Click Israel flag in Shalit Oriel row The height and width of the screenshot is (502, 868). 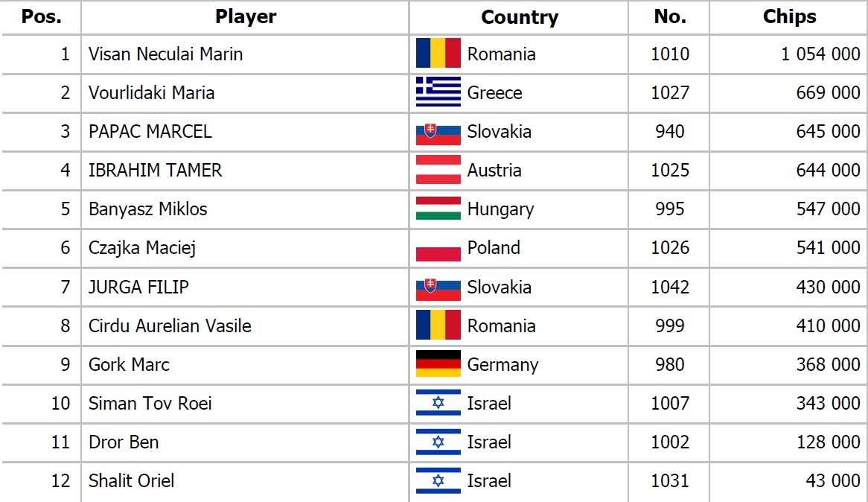click(438, 480)
